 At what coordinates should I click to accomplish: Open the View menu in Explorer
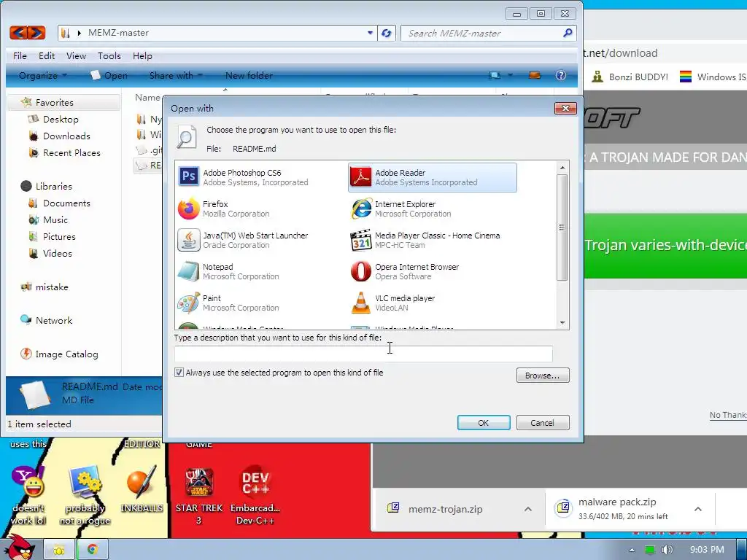pyautogui.click(x=76, y=55)
